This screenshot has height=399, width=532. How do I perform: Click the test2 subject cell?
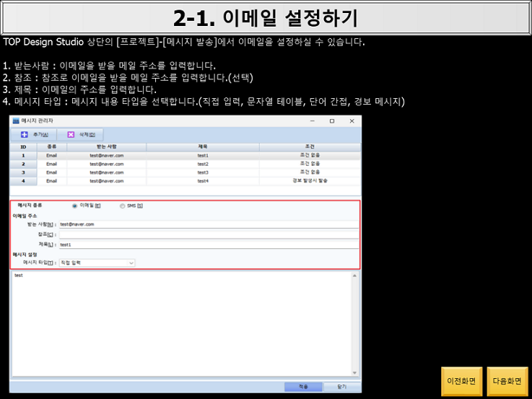pos(203,164)
